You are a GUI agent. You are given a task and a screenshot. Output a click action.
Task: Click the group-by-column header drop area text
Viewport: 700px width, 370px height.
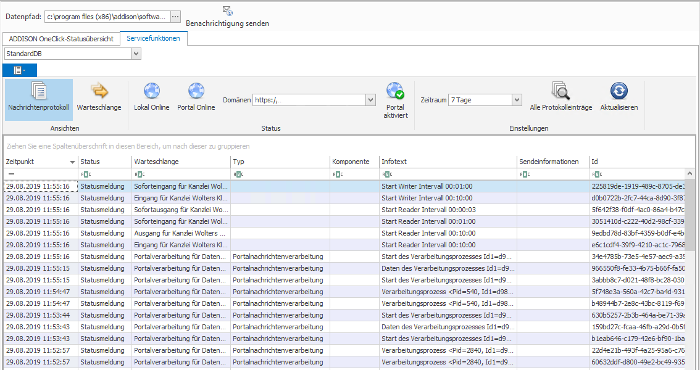coord(128,146)
